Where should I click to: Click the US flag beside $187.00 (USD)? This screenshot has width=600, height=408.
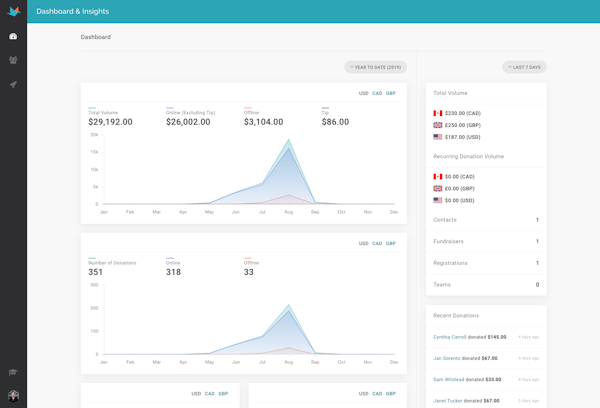(x=437, y=136)
